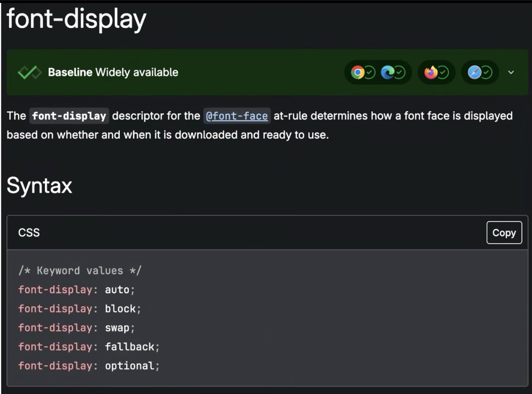Click the supported checkmark beside Safari

pos(487,73)
